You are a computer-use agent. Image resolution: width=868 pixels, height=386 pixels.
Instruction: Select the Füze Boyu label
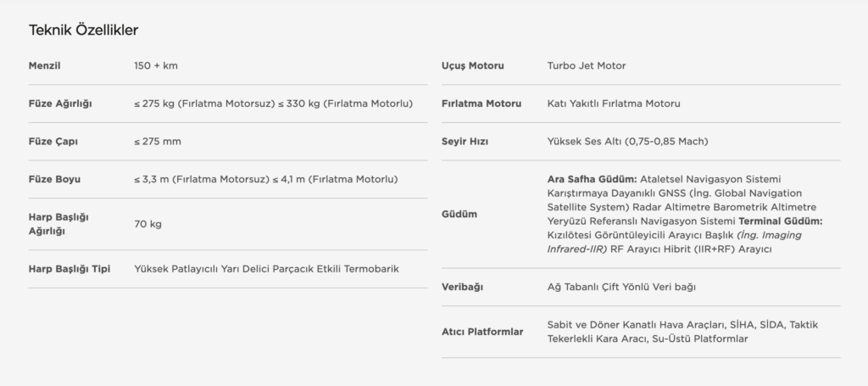point(54,180)
